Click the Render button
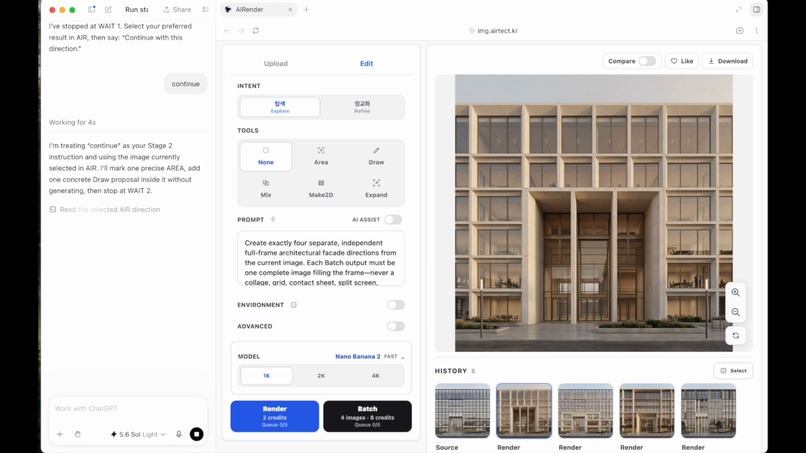The image size is (806, 453). point(274,416)
